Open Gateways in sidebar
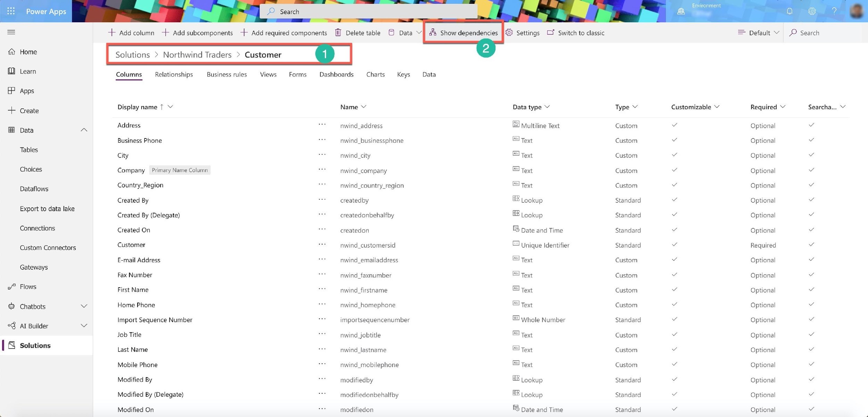 34,267
